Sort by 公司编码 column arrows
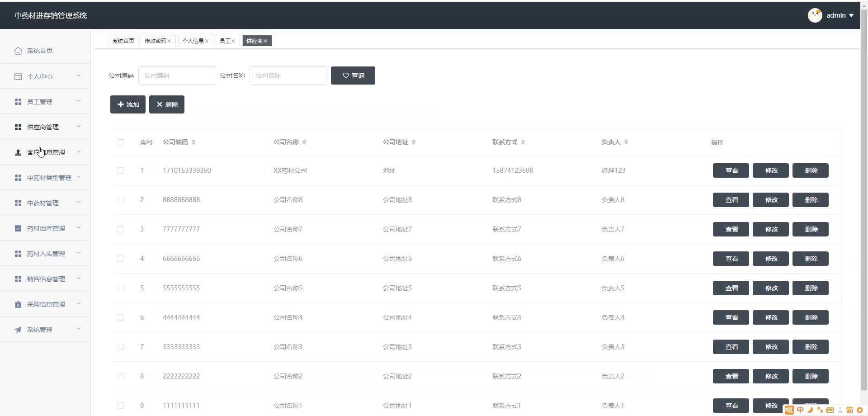The image size is (868, 416). [193, 142]
